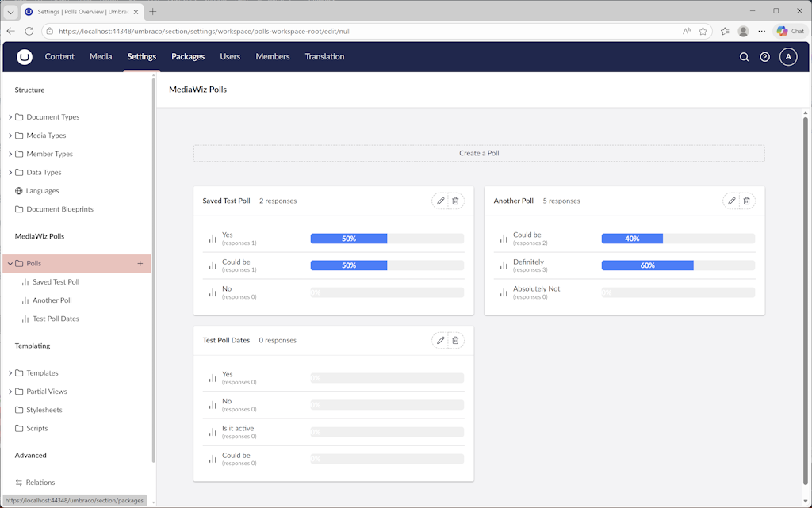
Task: Switch to the Content section
Action: point(59,56)
